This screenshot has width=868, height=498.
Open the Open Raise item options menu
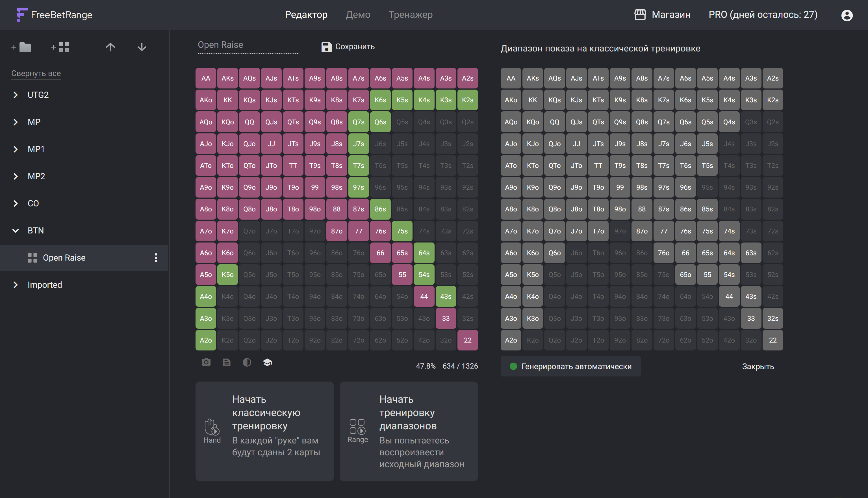156,258
